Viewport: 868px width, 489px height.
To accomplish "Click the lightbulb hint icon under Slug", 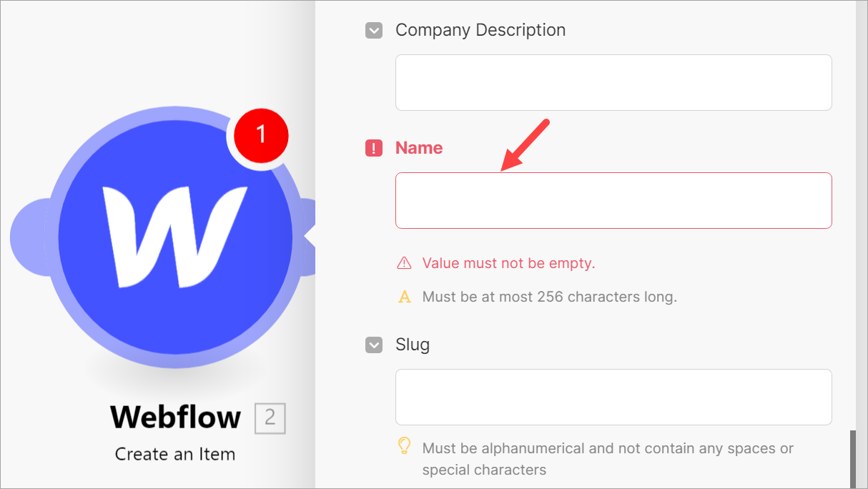I will point(404,447).
